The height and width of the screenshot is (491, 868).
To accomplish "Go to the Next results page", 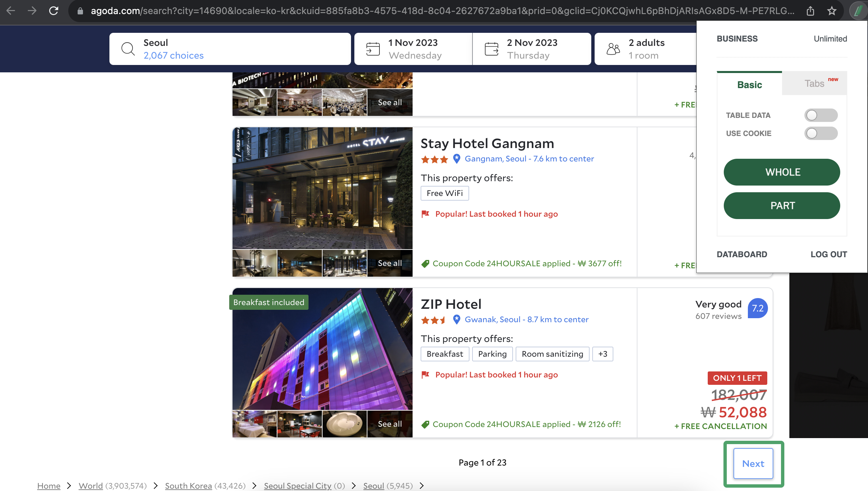I will (x=753, y=463).
